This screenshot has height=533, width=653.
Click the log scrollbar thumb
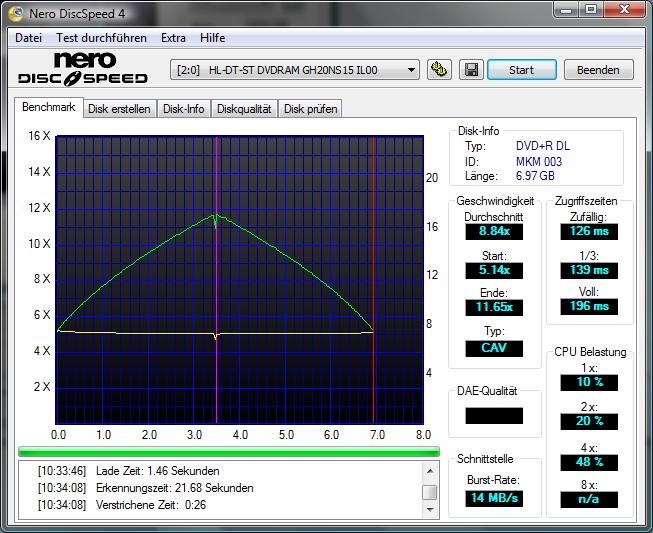point(430,492)
